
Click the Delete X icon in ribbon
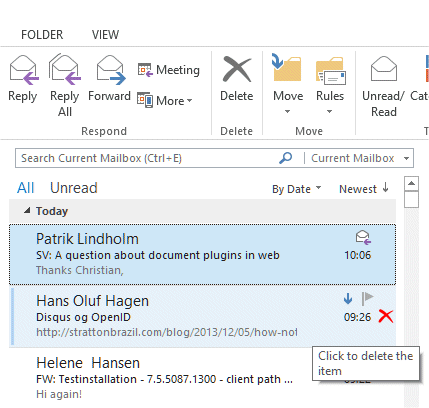click(x=237, y=69)
